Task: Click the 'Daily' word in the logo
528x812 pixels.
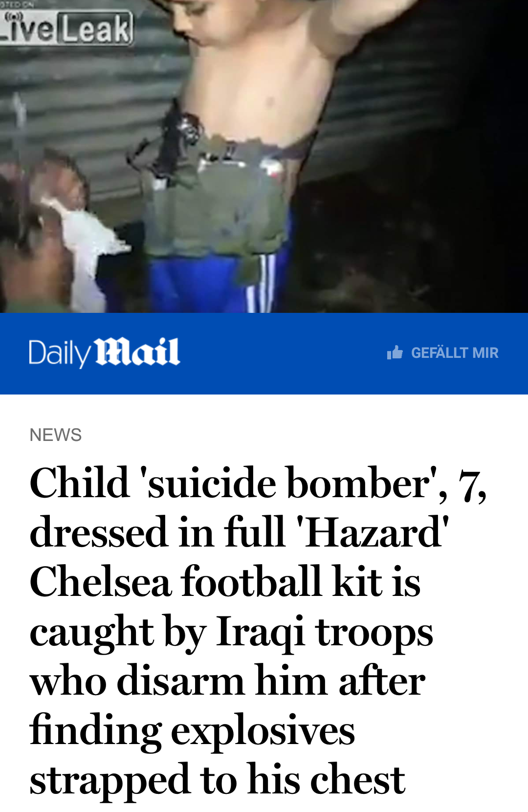Action: [x=60, y=353]
